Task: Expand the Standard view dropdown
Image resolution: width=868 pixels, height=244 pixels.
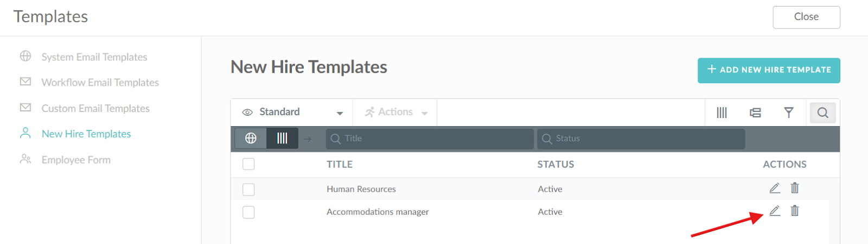Action: [x=292, y=112]
